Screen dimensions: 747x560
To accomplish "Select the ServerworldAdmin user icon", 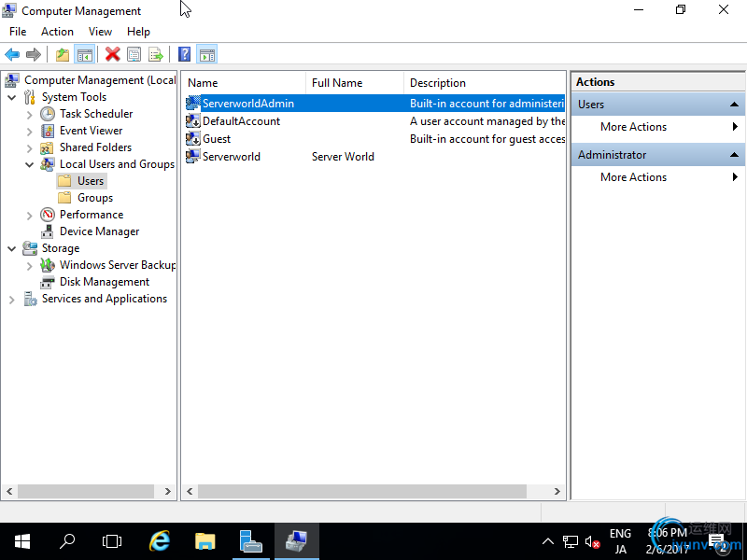I will click(193, 104).
